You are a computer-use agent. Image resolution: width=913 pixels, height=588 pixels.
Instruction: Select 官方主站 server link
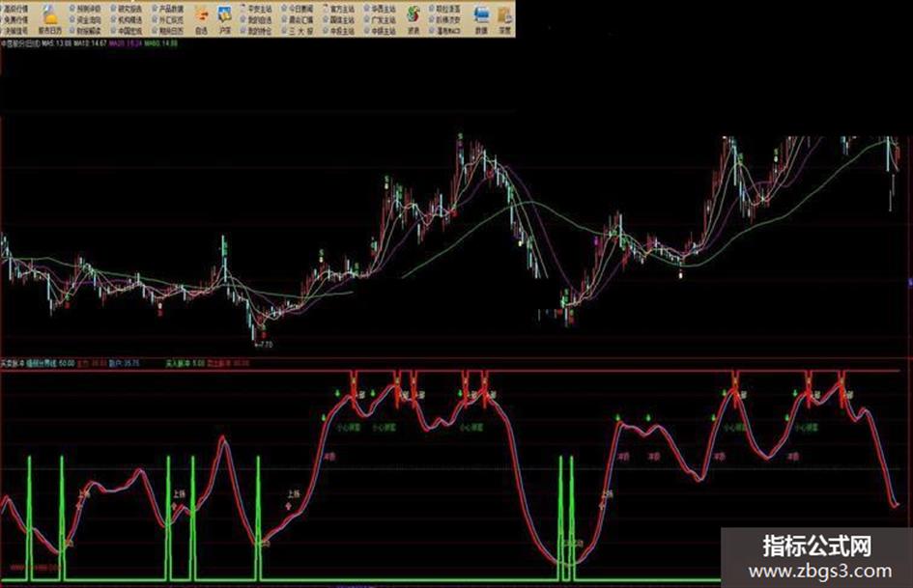click(338, 9)
